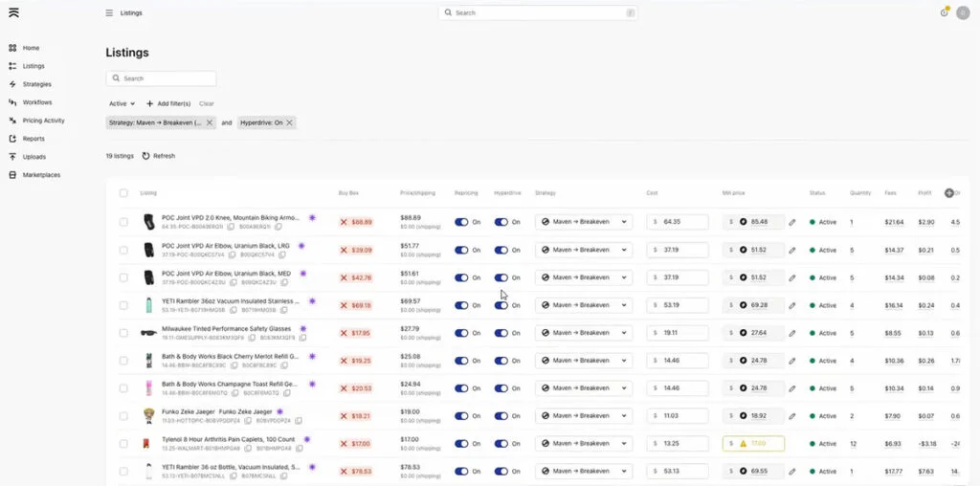Open strategy dropdown for Funko Zeke Jaeger
The height and width of the screenshot is (486, 980).
click(584, 416)
